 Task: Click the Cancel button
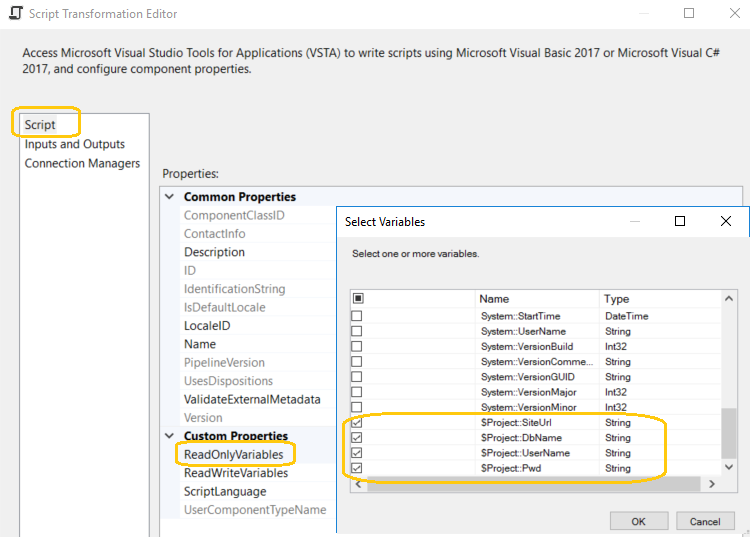(705, 521)
